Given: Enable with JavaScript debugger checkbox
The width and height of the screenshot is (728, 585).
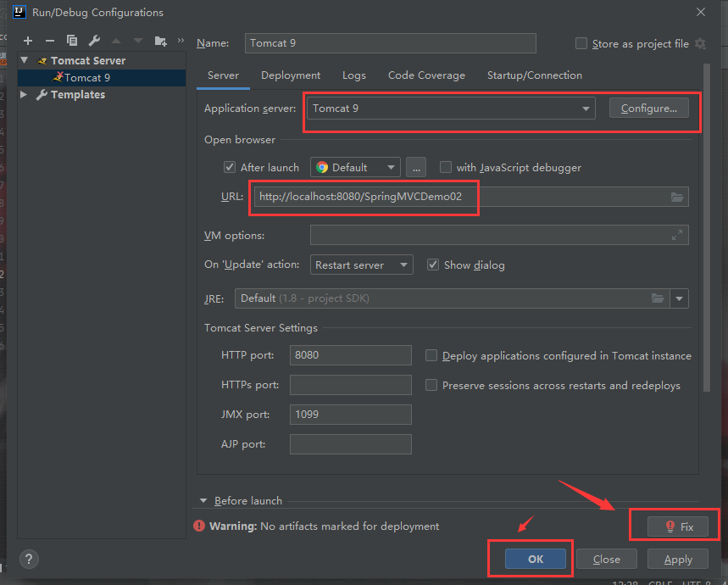Looking at the screenshot, I should 445,167.
